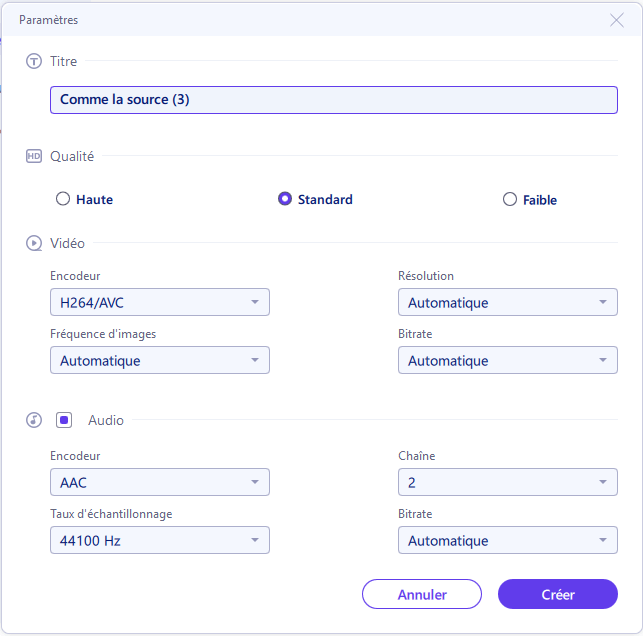Click the Titre text input field
Screen dimensions: 643x636
point(333,100)
